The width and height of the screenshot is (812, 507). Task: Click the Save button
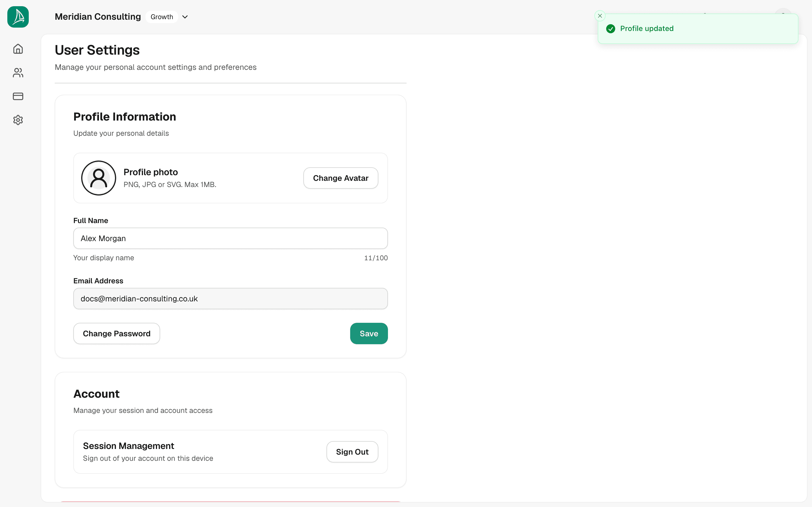[369, 334]
